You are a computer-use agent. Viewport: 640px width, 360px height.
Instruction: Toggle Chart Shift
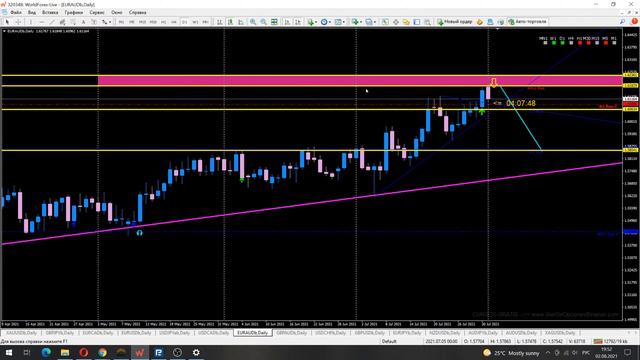(298, 22)
